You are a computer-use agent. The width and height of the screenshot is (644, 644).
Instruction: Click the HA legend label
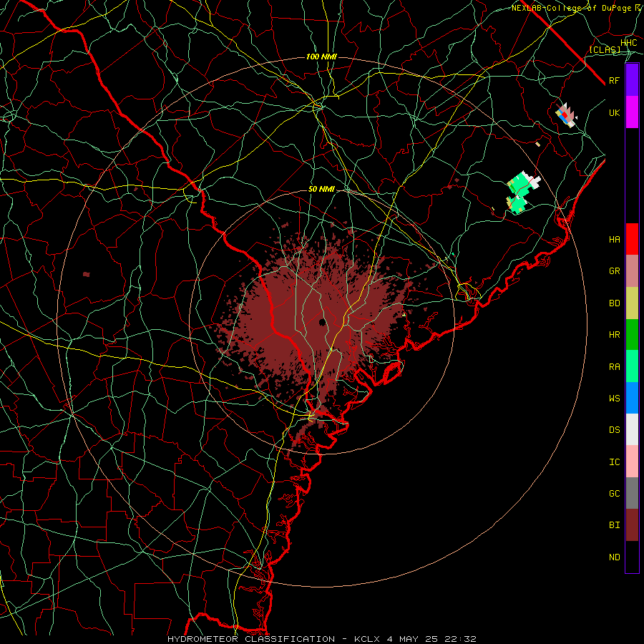[x=614, y=239]
